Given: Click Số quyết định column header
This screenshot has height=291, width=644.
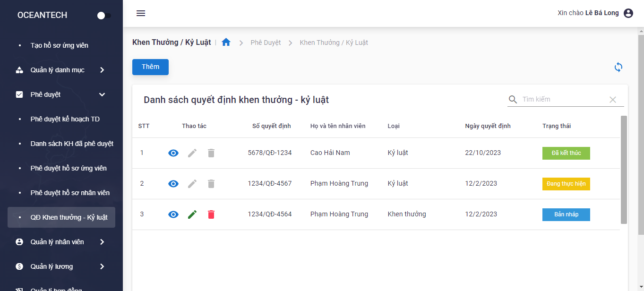Looking at the screenshot, I should [x=271, y=126].
